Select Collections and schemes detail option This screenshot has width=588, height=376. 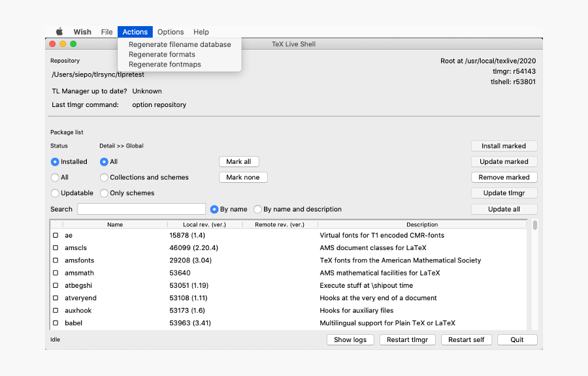click(105, 177)
